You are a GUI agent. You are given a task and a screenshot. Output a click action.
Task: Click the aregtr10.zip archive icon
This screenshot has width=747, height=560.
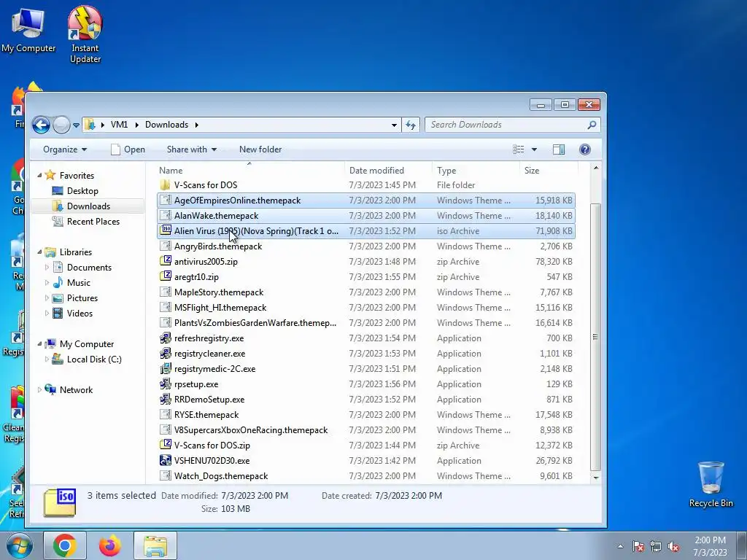click(166, 276)
